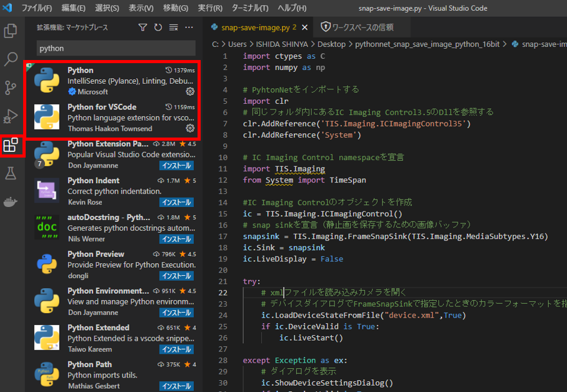This screenshot has width=567, height=392.
Task: Click the 4.5 star rating of Python Preview
Action: click(x=188, y=254)
